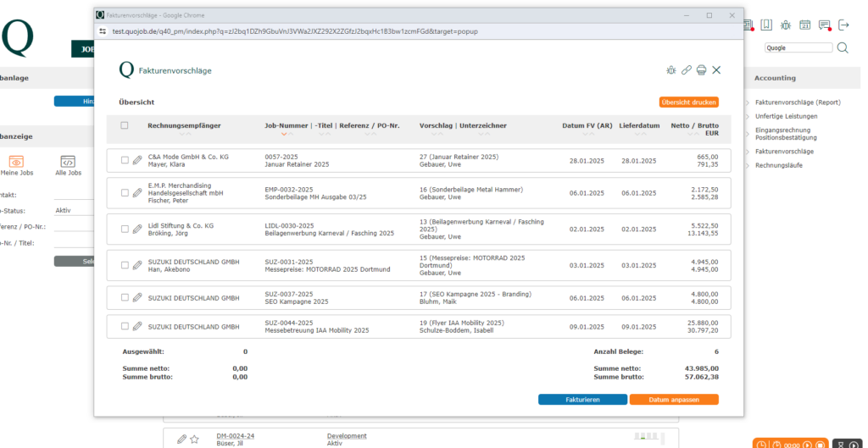
Task: Open Eingangsrechnung Positionsbestätigung menu entry
Action: (x=786, y=133)
